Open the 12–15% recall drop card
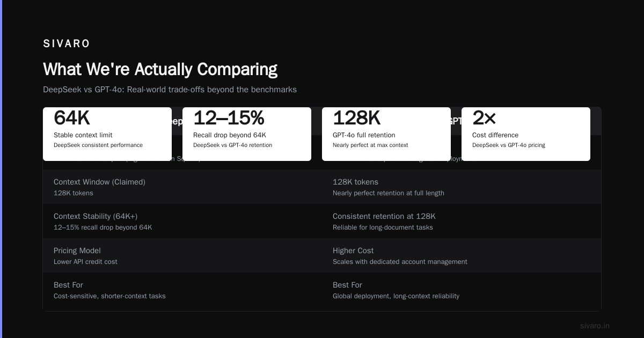 point(247,134)
